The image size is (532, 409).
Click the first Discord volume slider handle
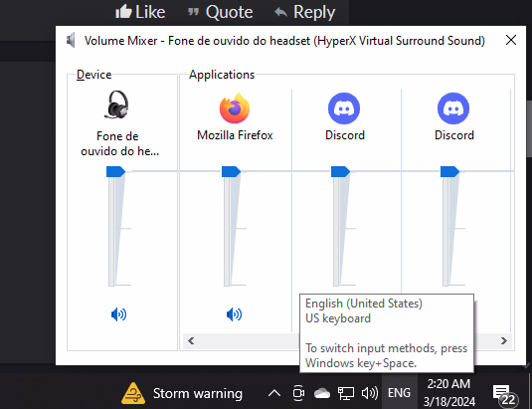[340, 172]
